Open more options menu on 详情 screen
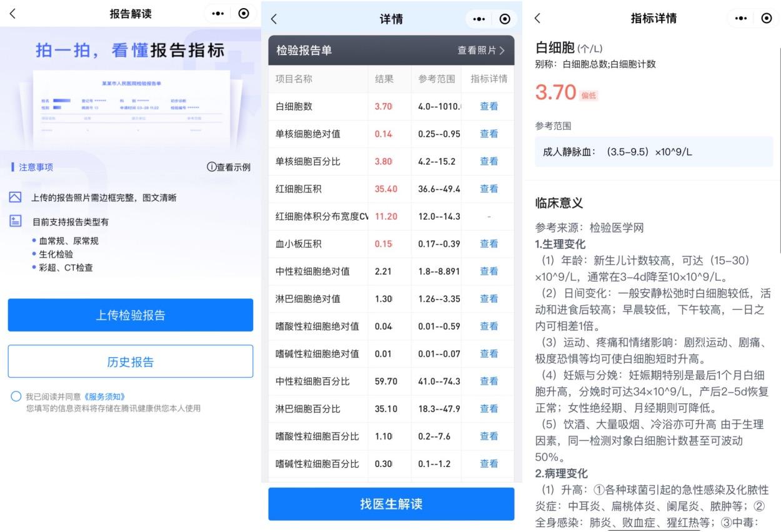This screenshot has height=532, width=781. [479, 19]
